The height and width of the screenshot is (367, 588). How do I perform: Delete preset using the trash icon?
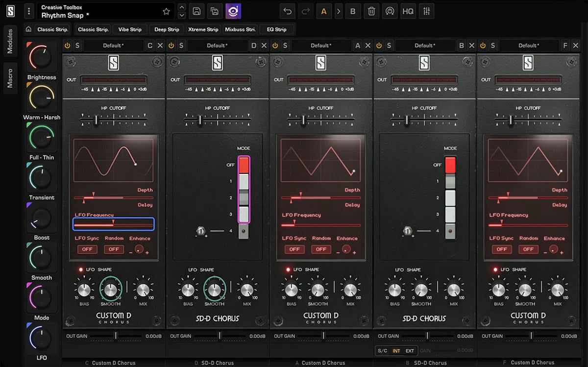(x=371, y=11)
